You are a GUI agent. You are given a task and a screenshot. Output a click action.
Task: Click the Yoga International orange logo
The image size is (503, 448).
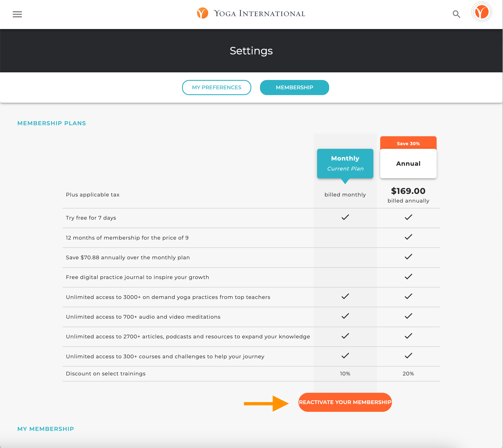tap(202, 13)
